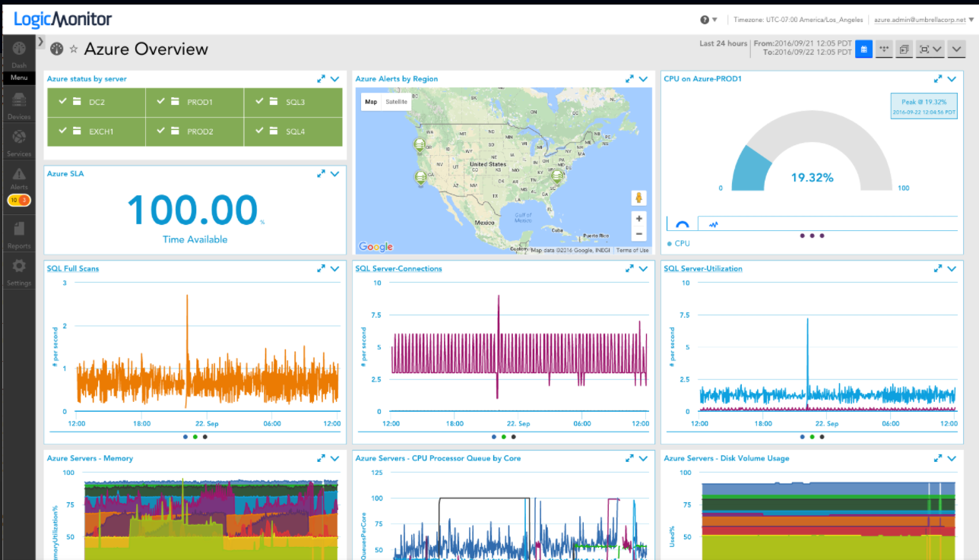The height and width of the screenshot is (560, 979).
Task: Toggle the blue calendar time range button
Action: point(863,49)
